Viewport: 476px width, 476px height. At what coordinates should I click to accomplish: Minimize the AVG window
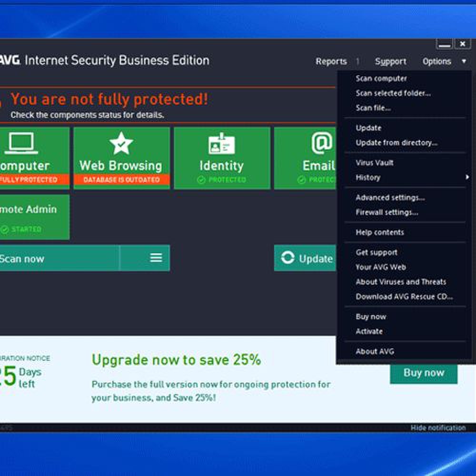click(444, 44)
